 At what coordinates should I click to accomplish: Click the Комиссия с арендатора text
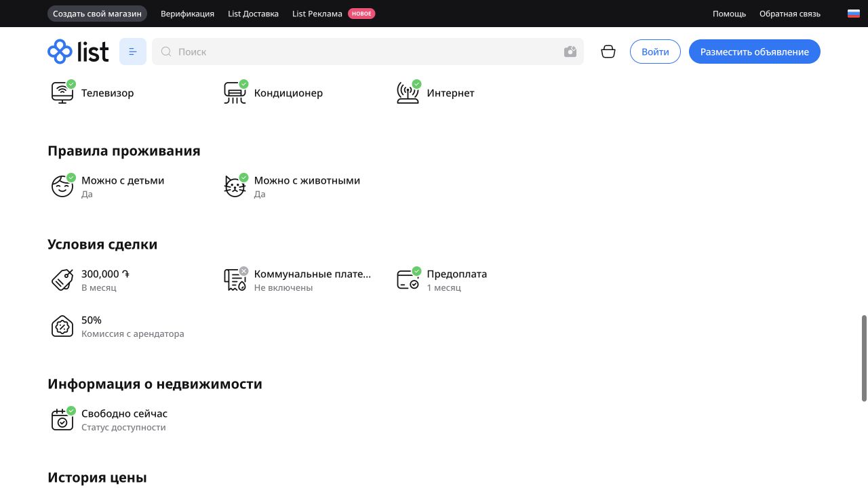[133, 333]
